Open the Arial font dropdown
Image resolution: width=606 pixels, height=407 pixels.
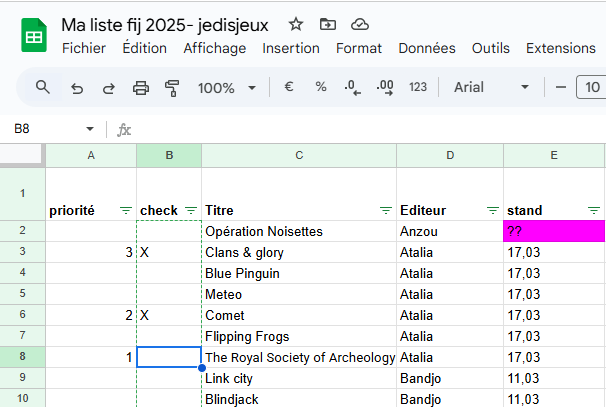point(490,87)
